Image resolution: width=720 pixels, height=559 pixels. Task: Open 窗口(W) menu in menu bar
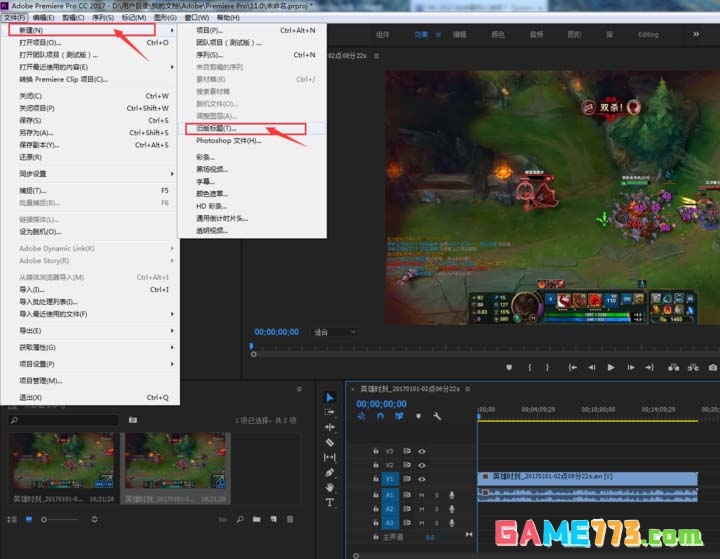pyautogui.click(x=197, y=17)
